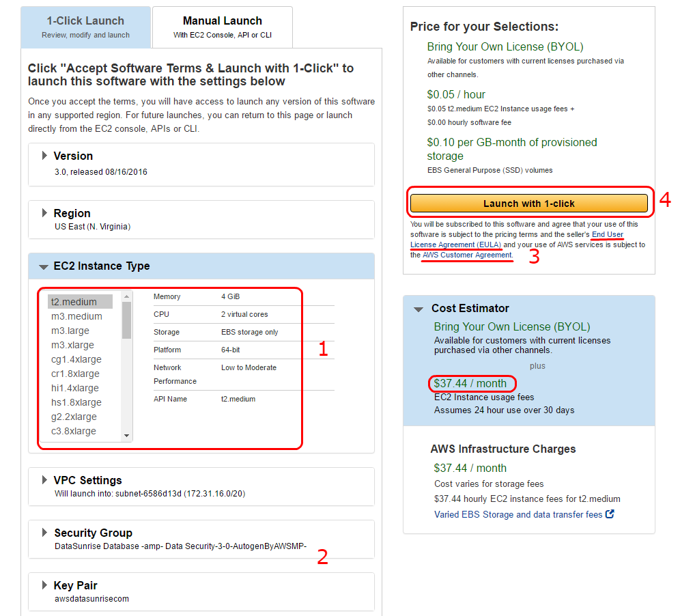Click the Low to Moderate network value
This screenshot has width=680, height=616.
pos(249,367)
